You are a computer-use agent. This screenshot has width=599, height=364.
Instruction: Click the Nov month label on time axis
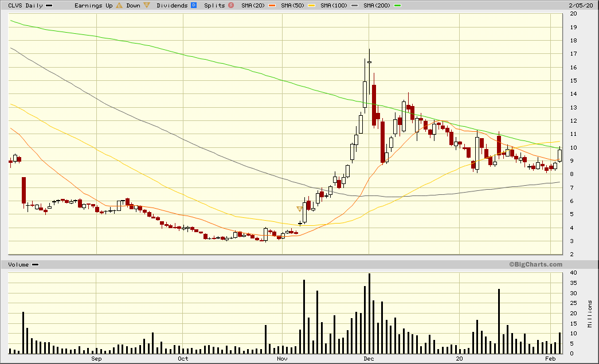pyautogui.click(x=281, y=359)
